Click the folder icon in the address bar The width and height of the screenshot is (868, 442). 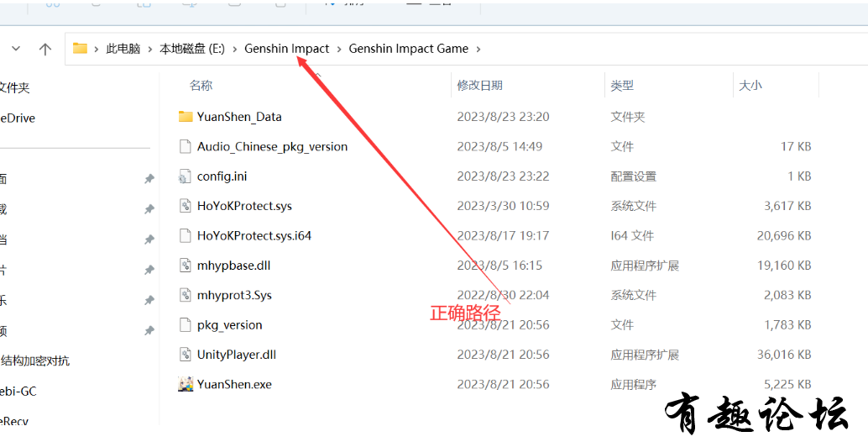(81, 48)
